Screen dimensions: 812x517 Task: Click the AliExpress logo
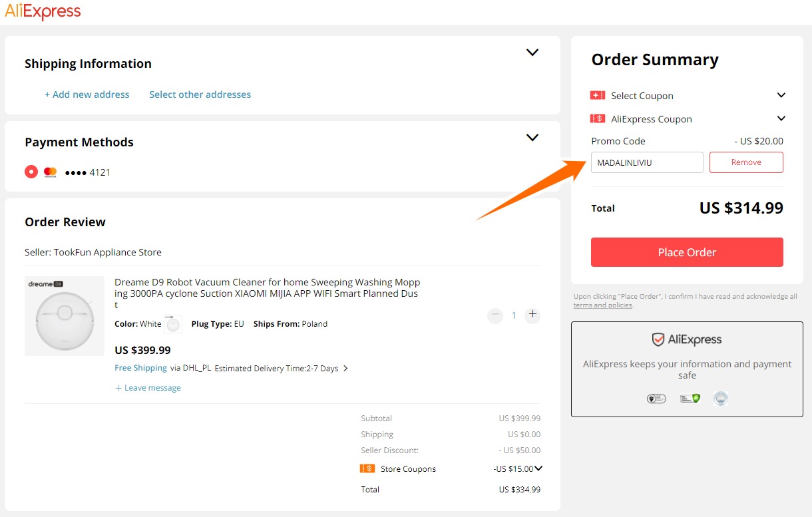pyautogui.click(x=43, y=12)
